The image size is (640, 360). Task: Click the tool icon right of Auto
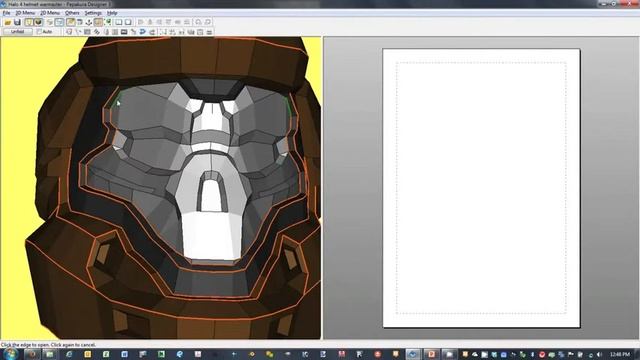point(69,32)
